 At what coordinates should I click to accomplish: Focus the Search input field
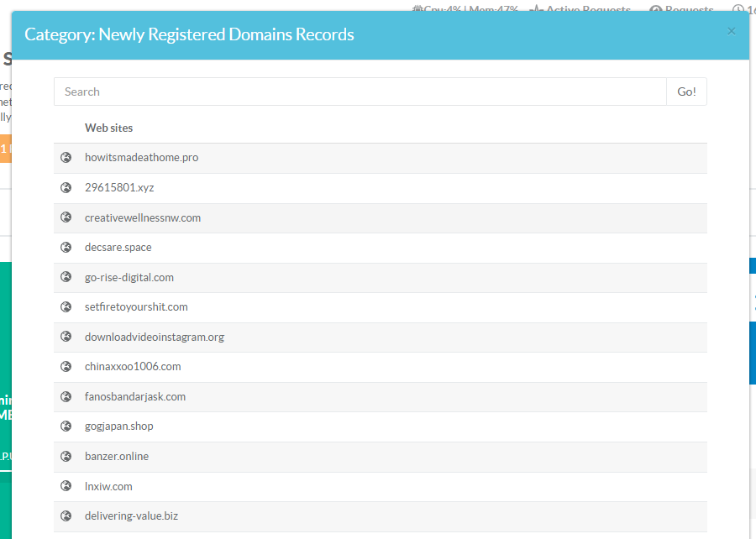[x=360, y=92]
